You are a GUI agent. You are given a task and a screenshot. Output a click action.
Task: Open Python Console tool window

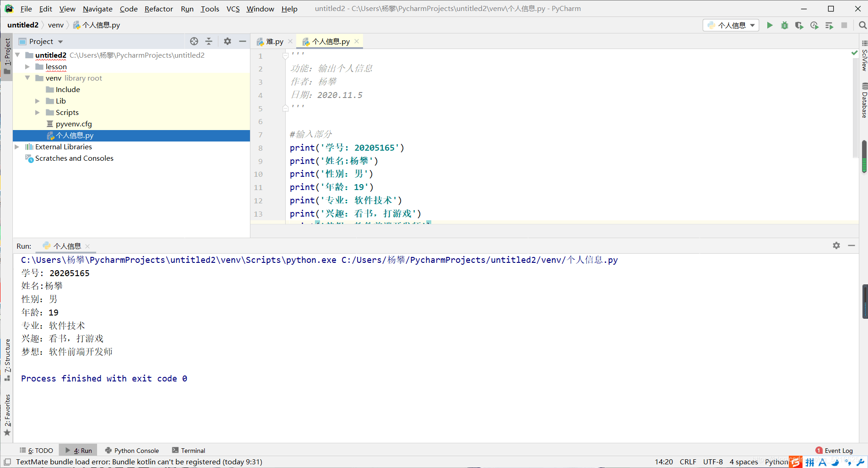pos(132,450)
